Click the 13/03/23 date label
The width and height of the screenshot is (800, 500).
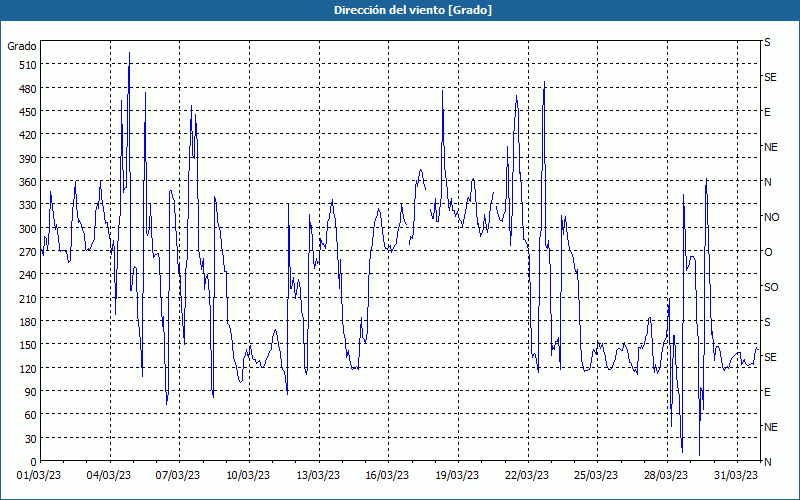[x=318, y=476]
